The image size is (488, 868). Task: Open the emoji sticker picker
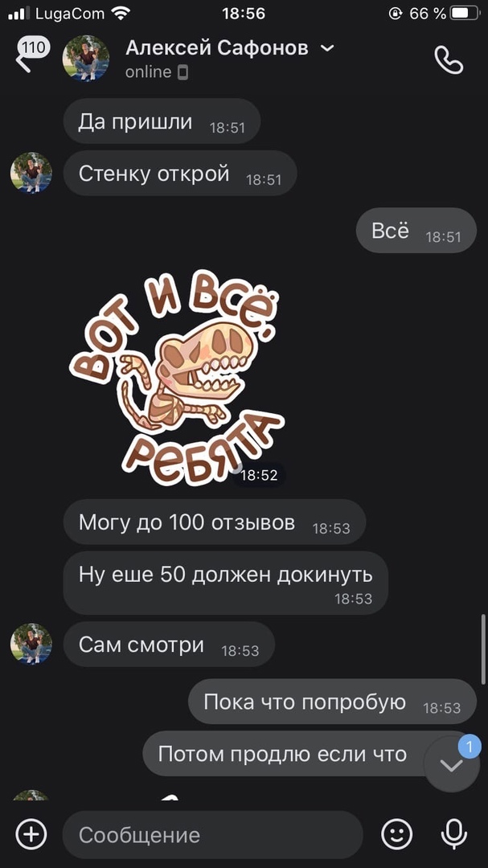[397, 834]
